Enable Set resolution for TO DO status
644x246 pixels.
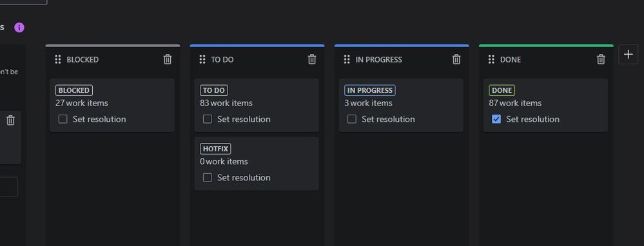208,119
